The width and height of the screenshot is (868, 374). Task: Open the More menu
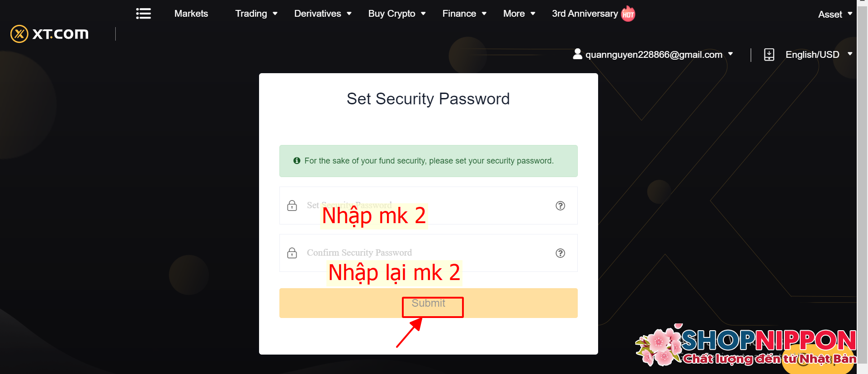point(519,14)
